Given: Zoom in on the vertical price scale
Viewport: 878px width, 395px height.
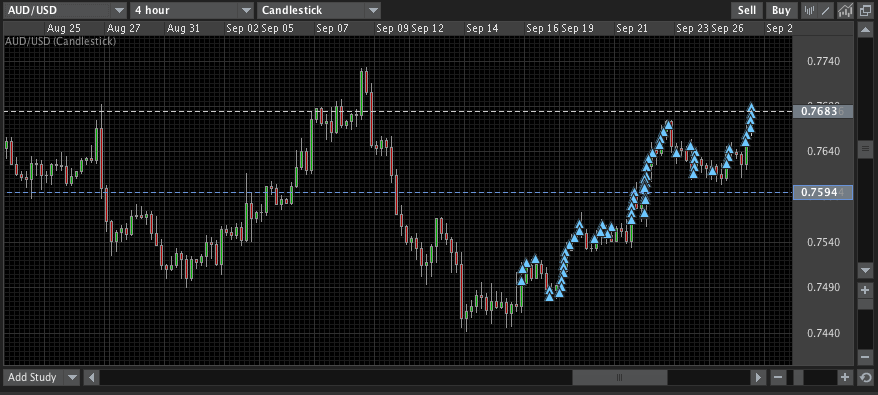Looking at the screenshot, I should 865,290.
